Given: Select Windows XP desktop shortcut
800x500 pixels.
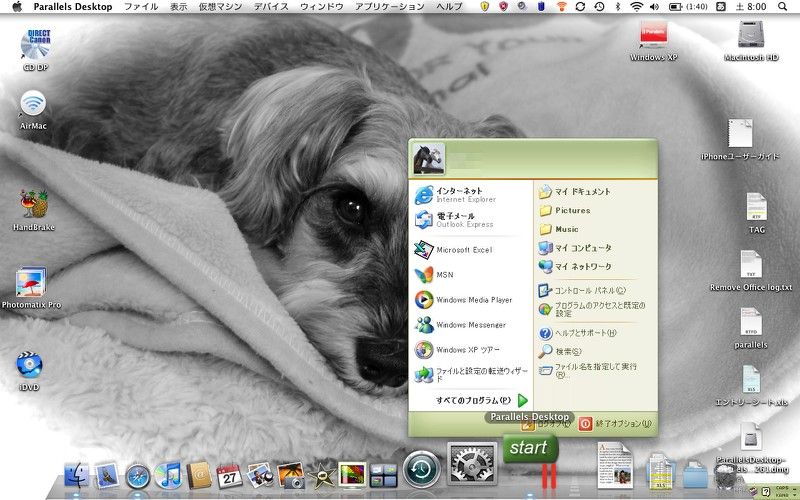Looking at the screenshot, I should click(x=654, y=41).
